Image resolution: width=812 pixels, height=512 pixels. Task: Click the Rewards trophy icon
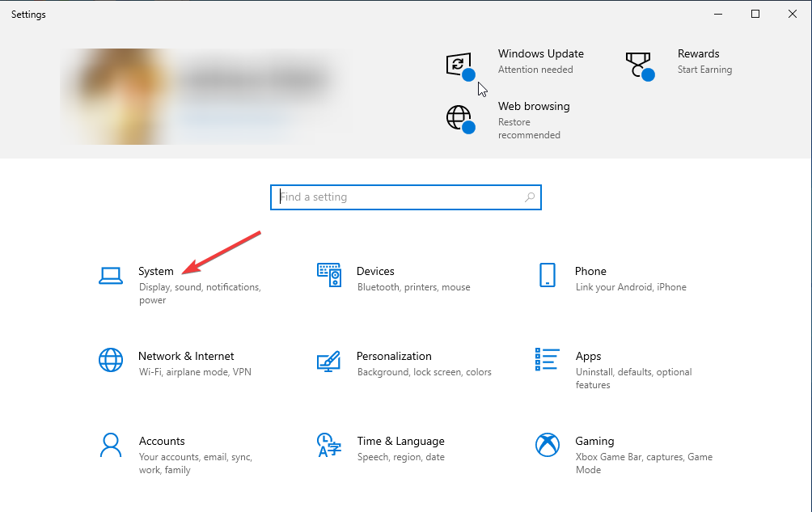click(640, 66)
